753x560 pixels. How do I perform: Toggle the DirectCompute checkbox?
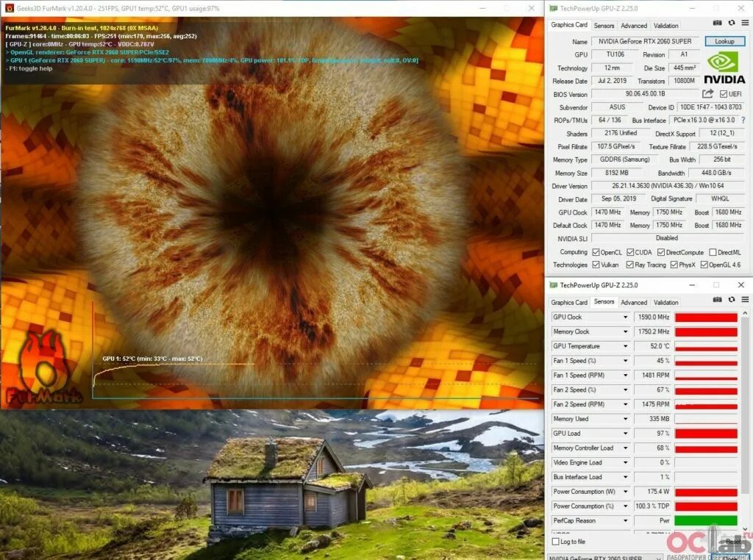pos(661,252)
